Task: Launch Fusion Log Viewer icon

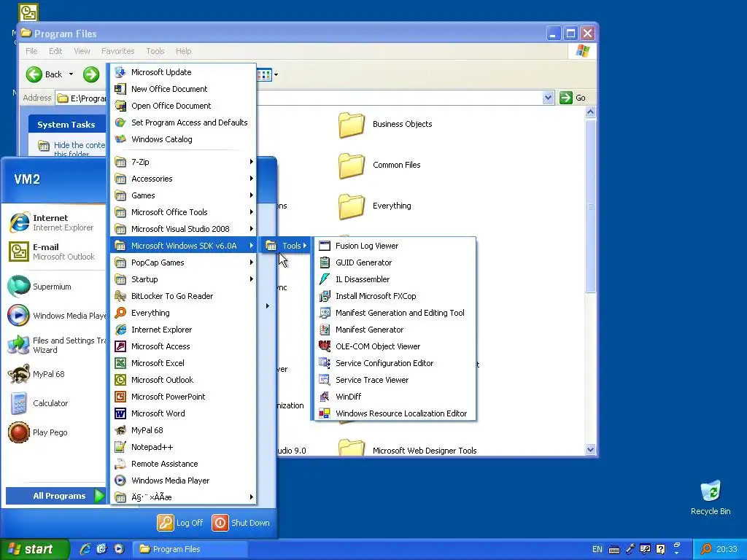Action: coord(325,246)
